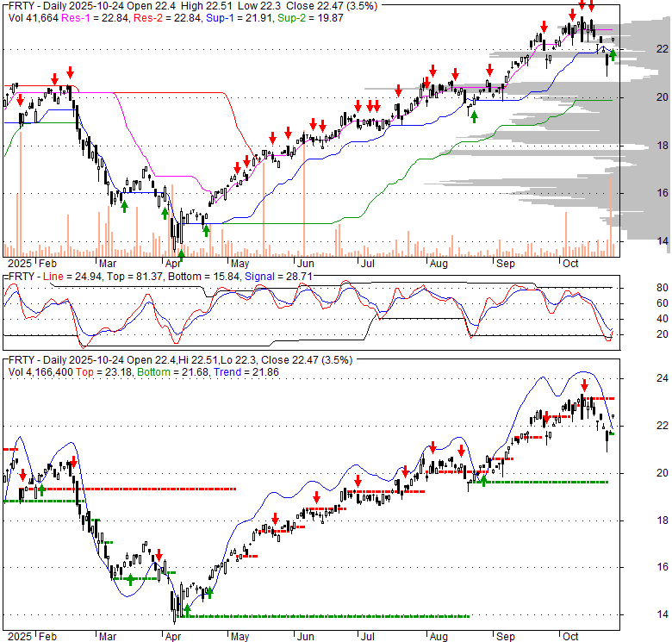
Task: Click the oscillator Top = 81.37 label
Action: point(134,277)
